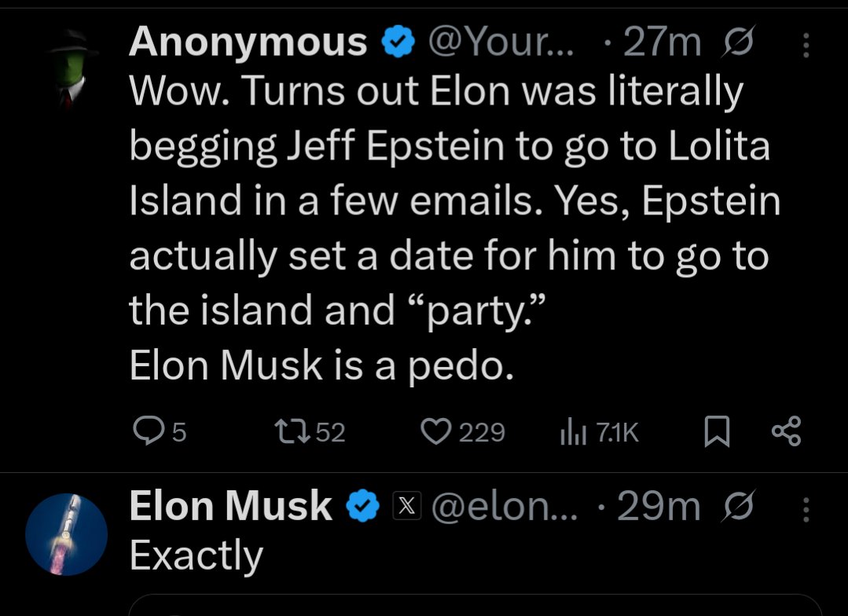Screen dimensions: 848x616
Task: Like the Anonymous post with the heart
Action: click(434, 431)
